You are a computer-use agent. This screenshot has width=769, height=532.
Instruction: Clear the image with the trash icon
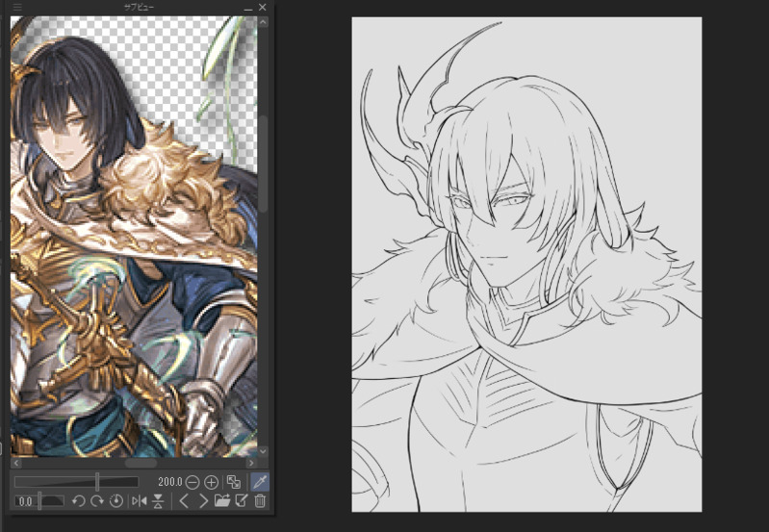tap(260, 500)
